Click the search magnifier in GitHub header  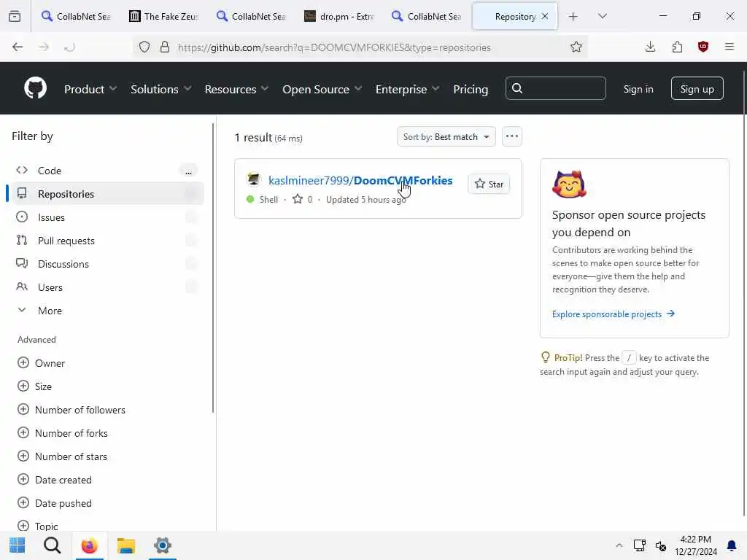517,88
